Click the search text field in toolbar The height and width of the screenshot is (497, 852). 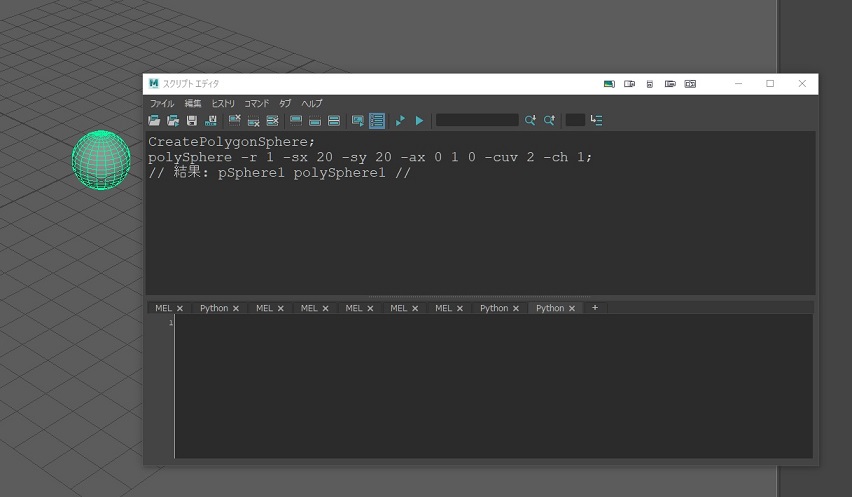[x=477, y=120]
